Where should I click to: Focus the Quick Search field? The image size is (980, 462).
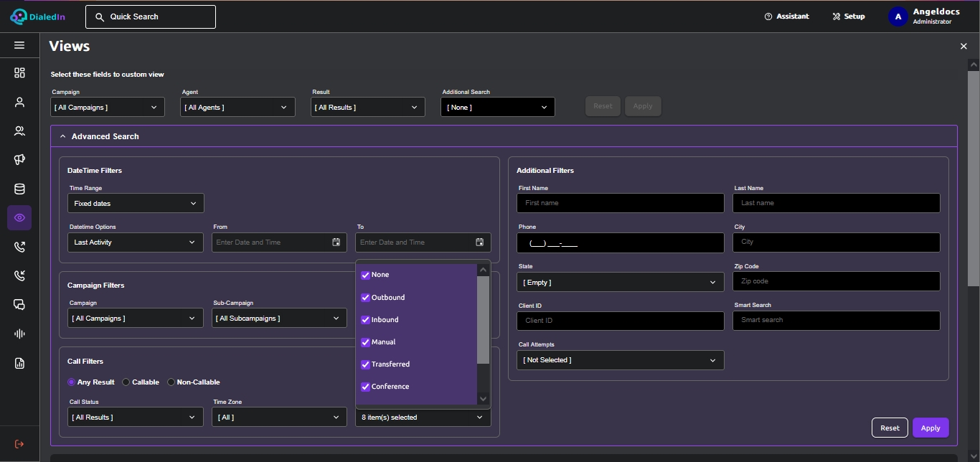[x=151, y=16]
